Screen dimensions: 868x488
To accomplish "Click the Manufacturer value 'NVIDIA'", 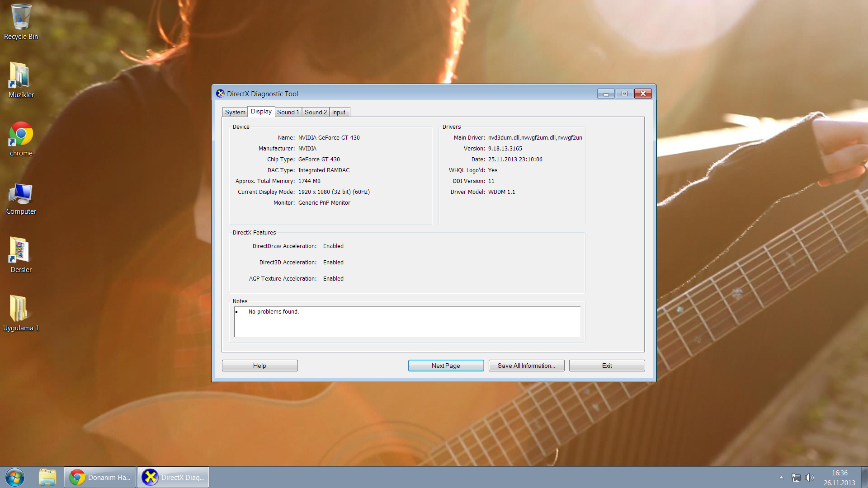I will (307, 149).
